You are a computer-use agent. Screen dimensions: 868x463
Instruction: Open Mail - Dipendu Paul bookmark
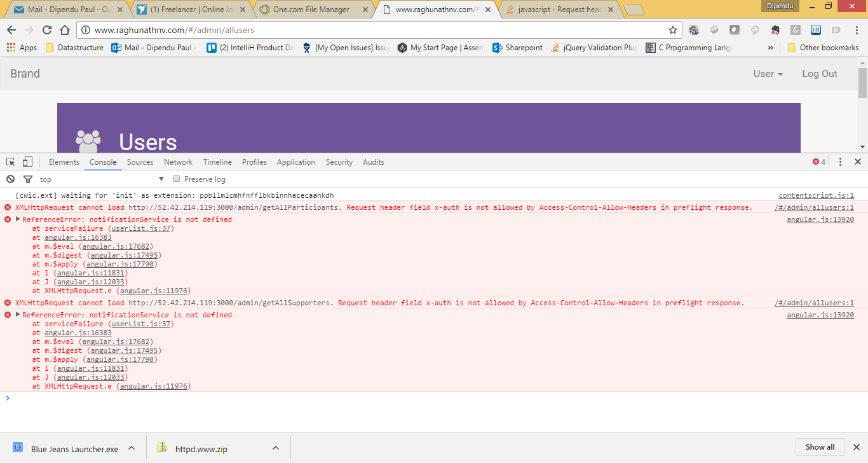(154, 48)
